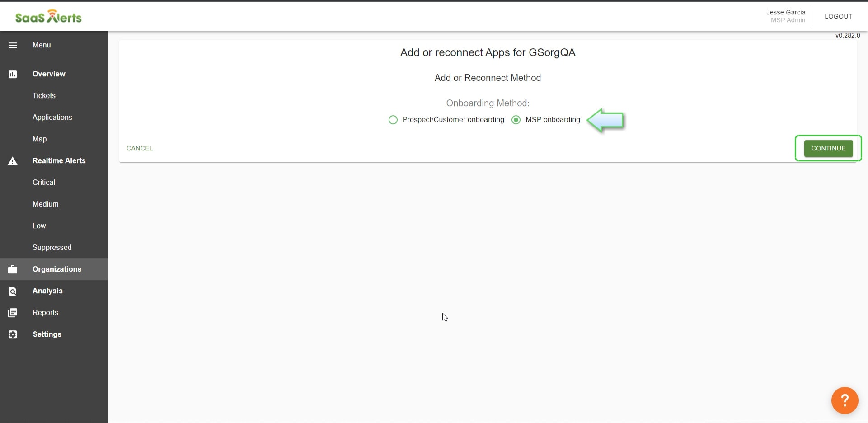Click the CANCEL button
Viewport: 868px width, 423px height.
[140, 148]
